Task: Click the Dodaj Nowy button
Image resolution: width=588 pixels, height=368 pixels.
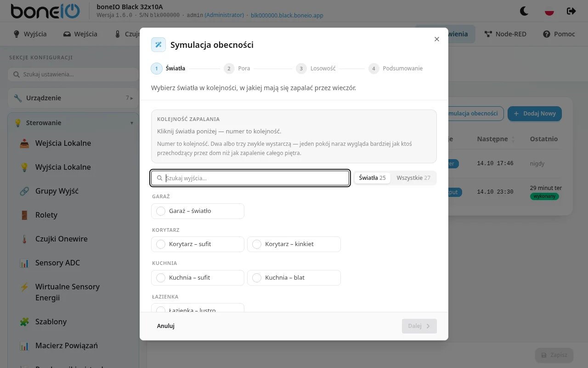Action: tap(535, 114)
